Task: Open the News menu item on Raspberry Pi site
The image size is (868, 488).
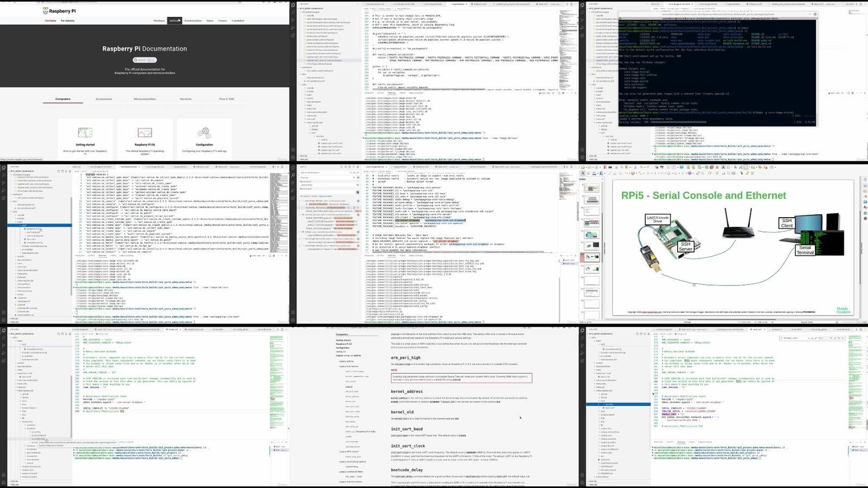Action: [210, 21]
